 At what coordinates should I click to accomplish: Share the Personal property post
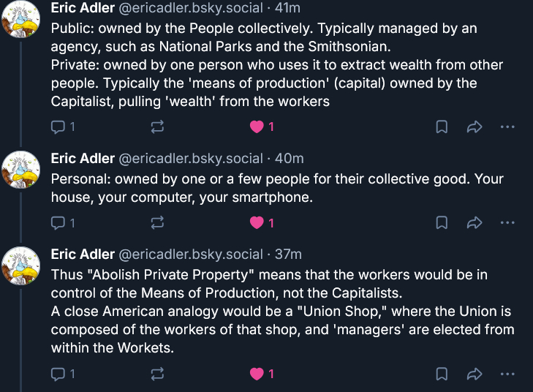click(474, 222)
